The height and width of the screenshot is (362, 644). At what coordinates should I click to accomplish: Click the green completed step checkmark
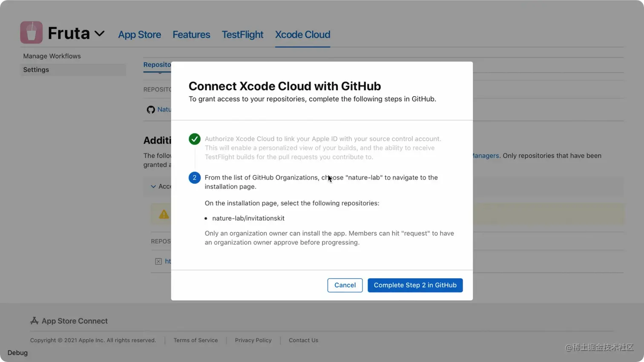tap(195, 139)
